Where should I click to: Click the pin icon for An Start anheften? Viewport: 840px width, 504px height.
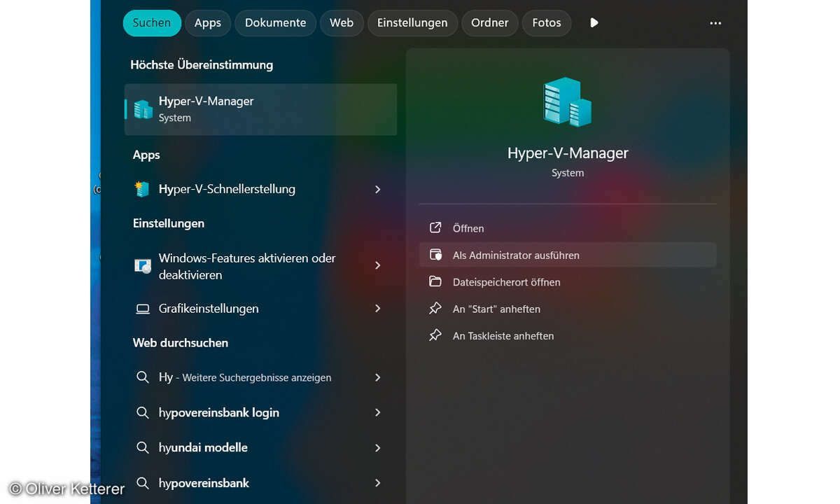(435, 309)
